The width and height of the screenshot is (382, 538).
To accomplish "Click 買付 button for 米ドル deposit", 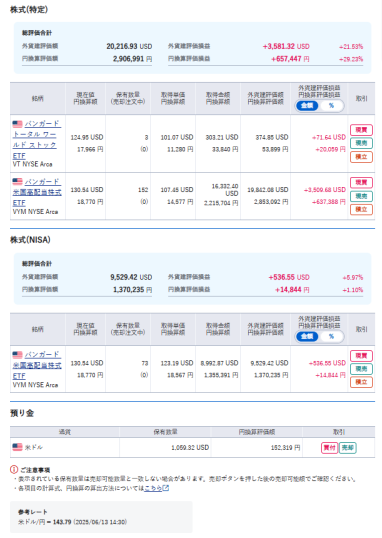I will coord(329,448).
